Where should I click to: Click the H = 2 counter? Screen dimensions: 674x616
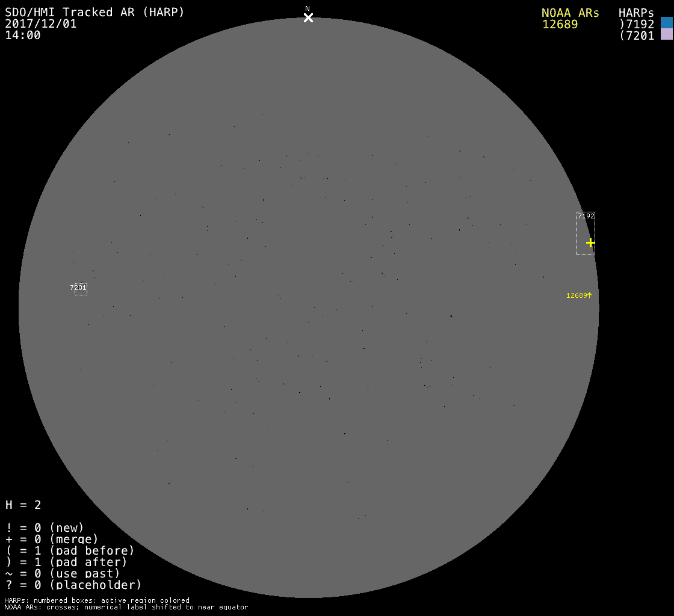pyautogui.click(x=23, y=505)
